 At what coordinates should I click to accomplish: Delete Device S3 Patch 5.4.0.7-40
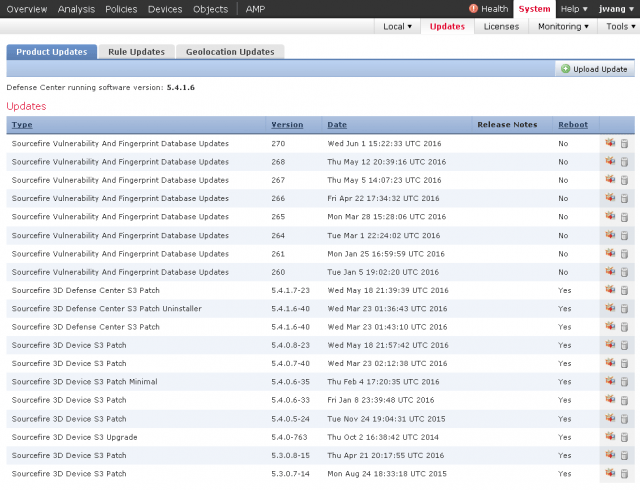tap(624, 364)
